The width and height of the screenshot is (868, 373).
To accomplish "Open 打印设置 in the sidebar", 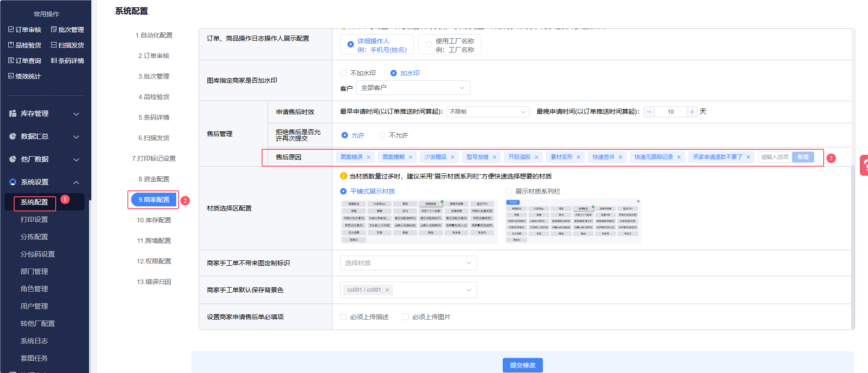I will (x=34, y=220).
